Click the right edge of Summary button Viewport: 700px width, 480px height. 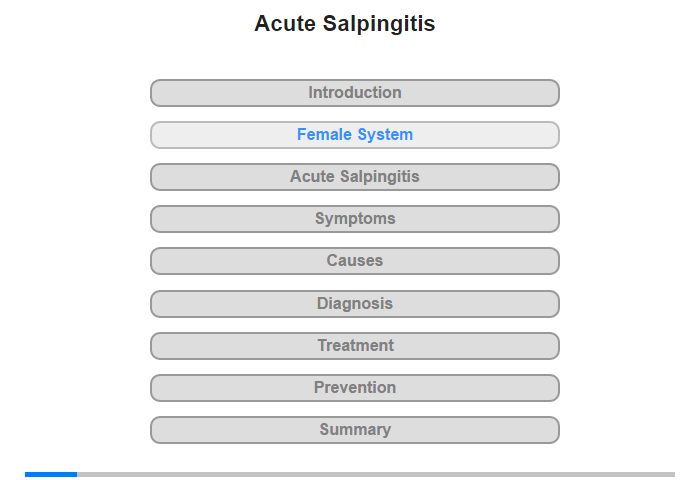pos(556,430)
